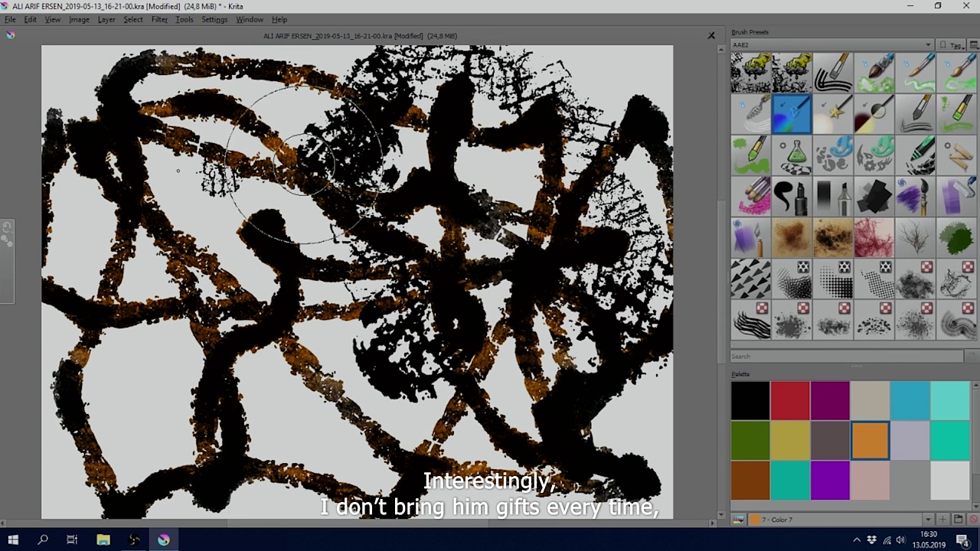The width and height of the screenshot is (980, 551).
Task: Open the AAE2 brush tag dropdown
Action: (832, 45)
